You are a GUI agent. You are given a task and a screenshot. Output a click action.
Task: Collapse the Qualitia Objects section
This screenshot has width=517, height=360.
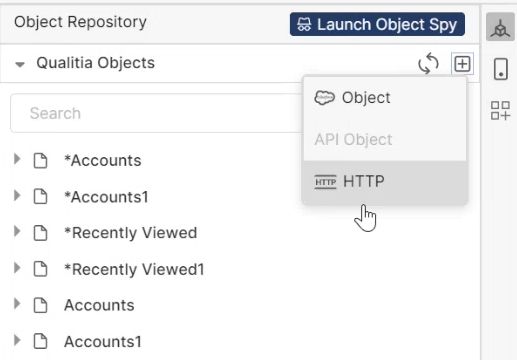coord(20,64)
